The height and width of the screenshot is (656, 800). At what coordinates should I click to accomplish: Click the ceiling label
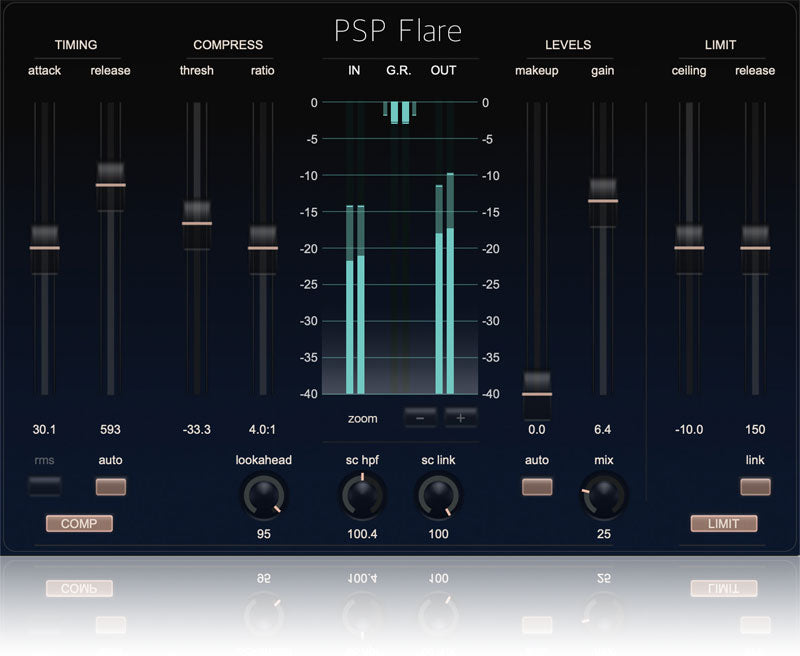pyautogui.click(x=689, y=70)
